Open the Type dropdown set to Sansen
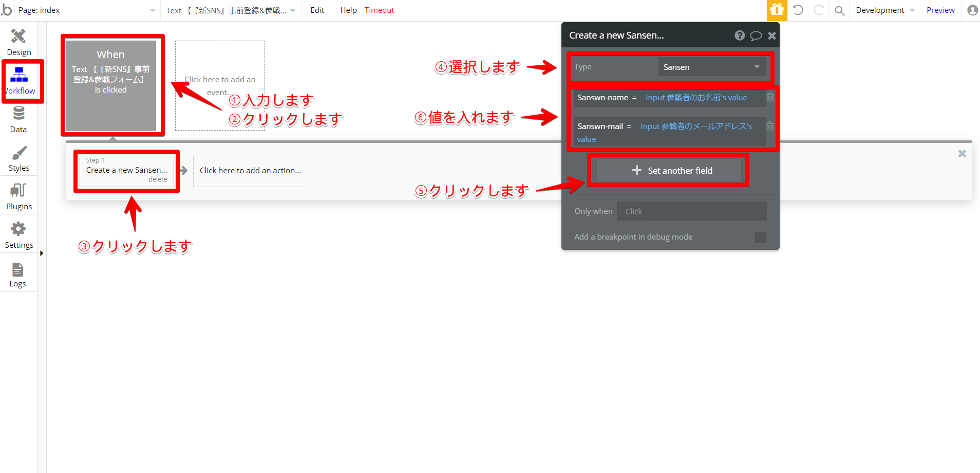 pos(712,67)
